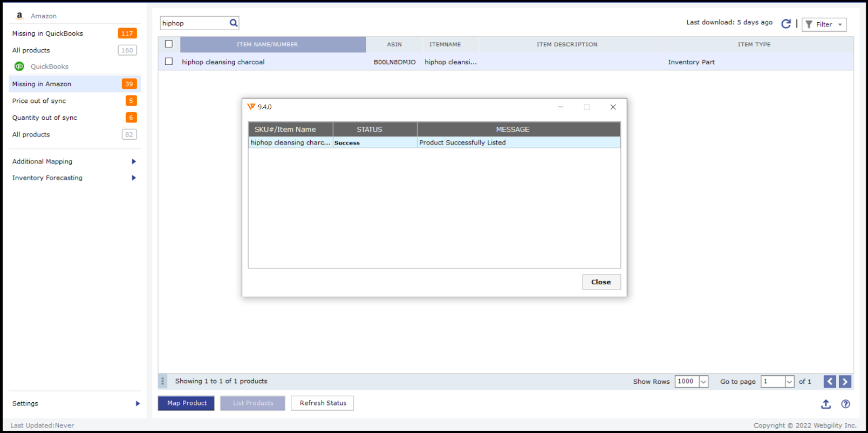Image resolution: width=868 pixels, height=433 pixels.
Task: Click the QuickBooks logo icon in sidebar
Action: click(x=19, y=66)
